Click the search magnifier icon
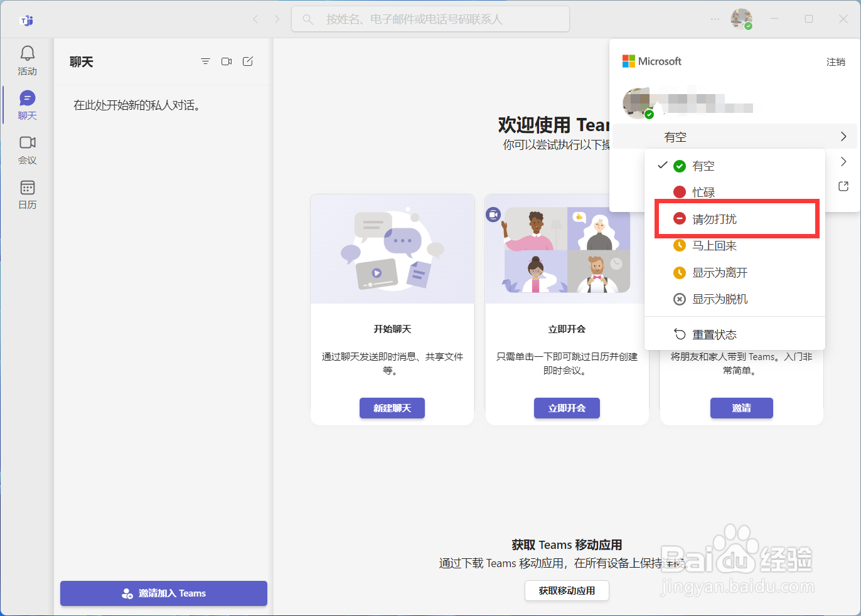This screenshot has height=616, width=861. point(308,19)
